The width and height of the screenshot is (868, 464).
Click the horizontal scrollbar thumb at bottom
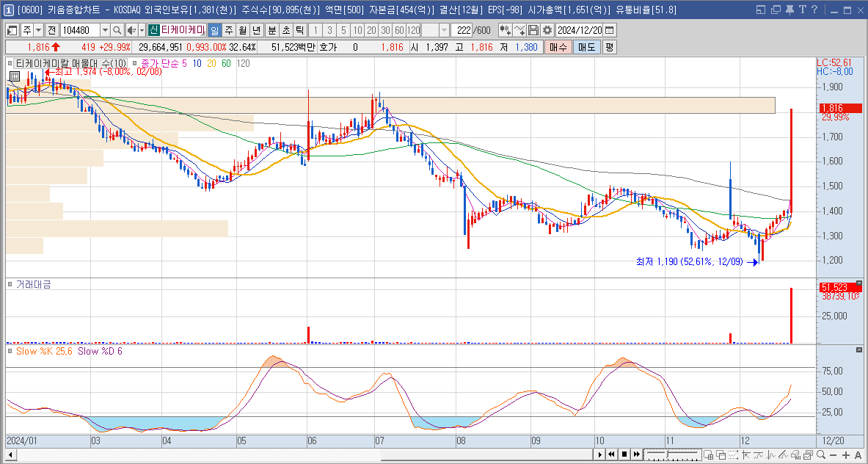(x=486, y=454)
